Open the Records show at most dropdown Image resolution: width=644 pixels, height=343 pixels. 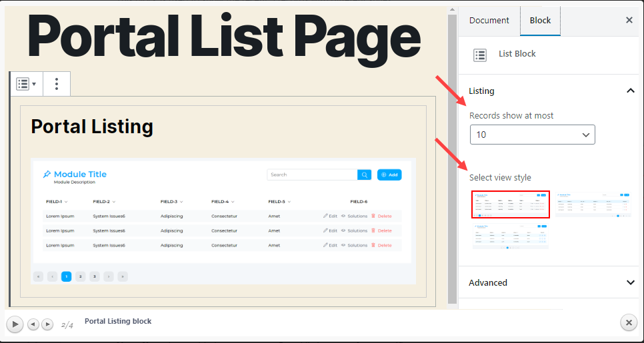(532, 135)
